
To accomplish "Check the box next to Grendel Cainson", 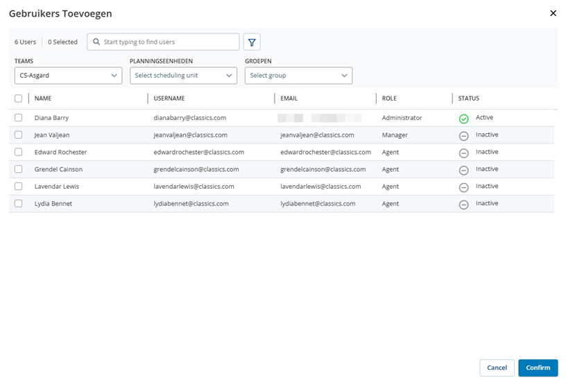I will (19, 169).
